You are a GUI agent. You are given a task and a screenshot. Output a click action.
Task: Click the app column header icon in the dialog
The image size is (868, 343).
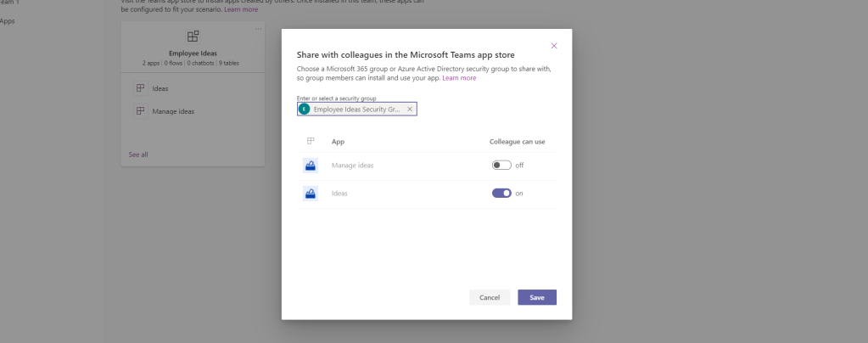pyautogui.click(x=311, y=141)
